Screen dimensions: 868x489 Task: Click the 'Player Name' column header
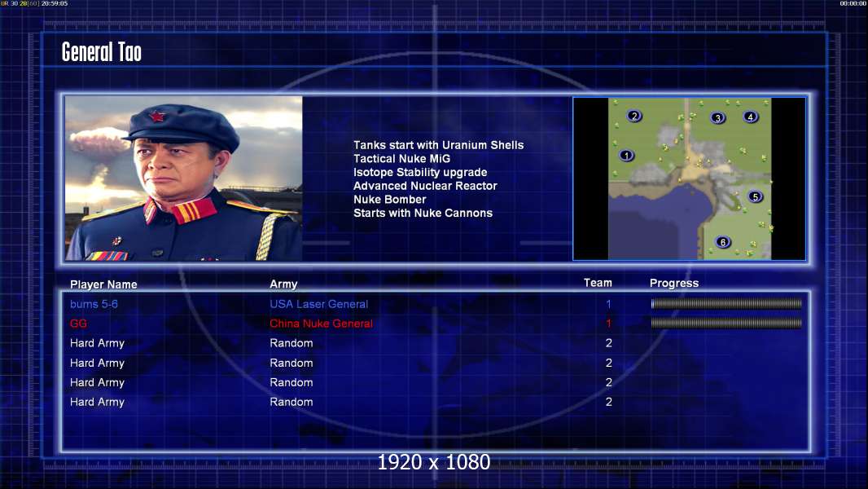tap(103, 284)
